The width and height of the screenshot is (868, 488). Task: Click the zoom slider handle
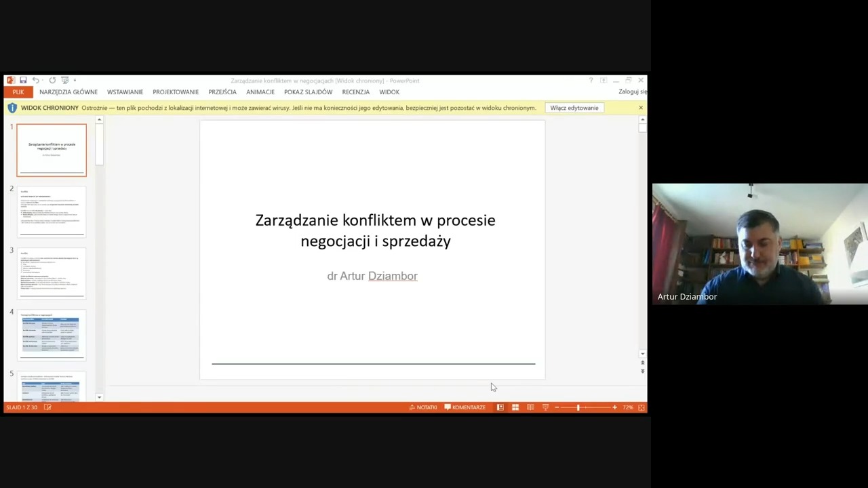click(578, 407)
